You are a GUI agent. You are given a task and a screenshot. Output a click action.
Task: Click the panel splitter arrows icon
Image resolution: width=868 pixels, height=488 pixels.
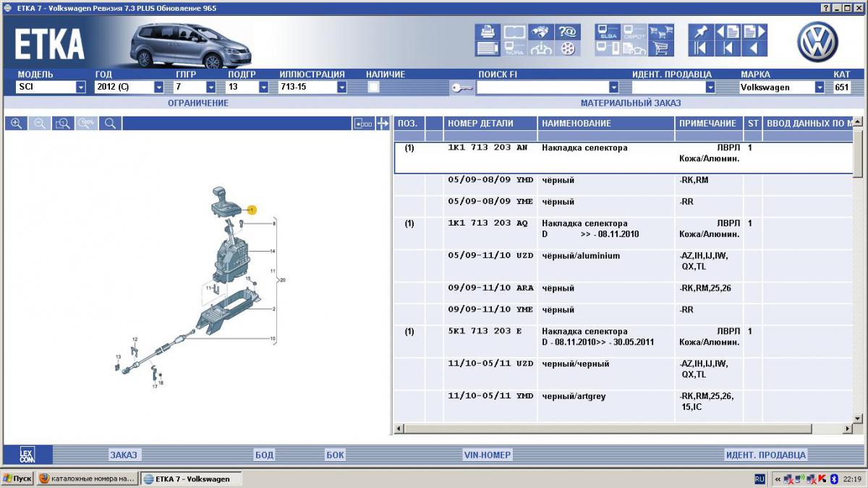(383, 124)
